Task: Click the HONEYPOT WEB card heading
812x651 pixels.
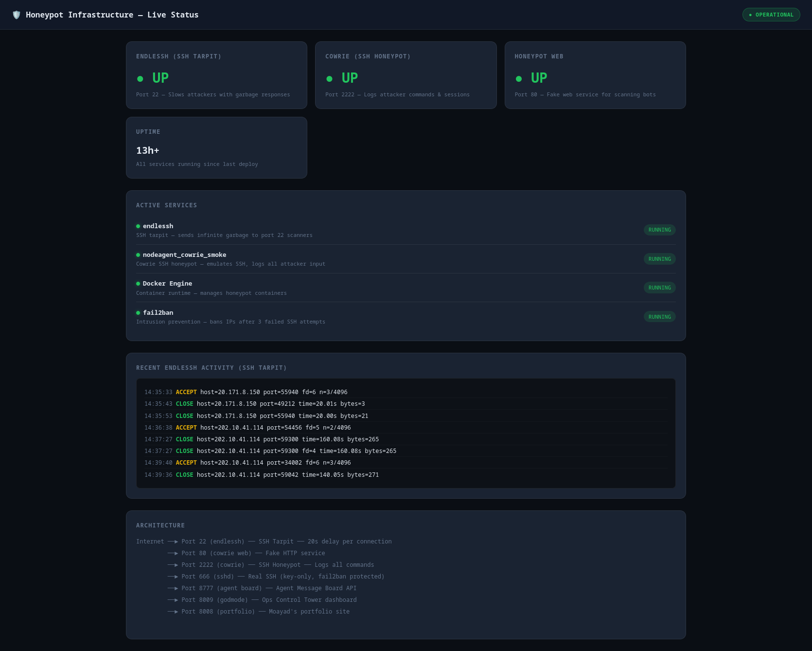Action: [x=539, y=56]
